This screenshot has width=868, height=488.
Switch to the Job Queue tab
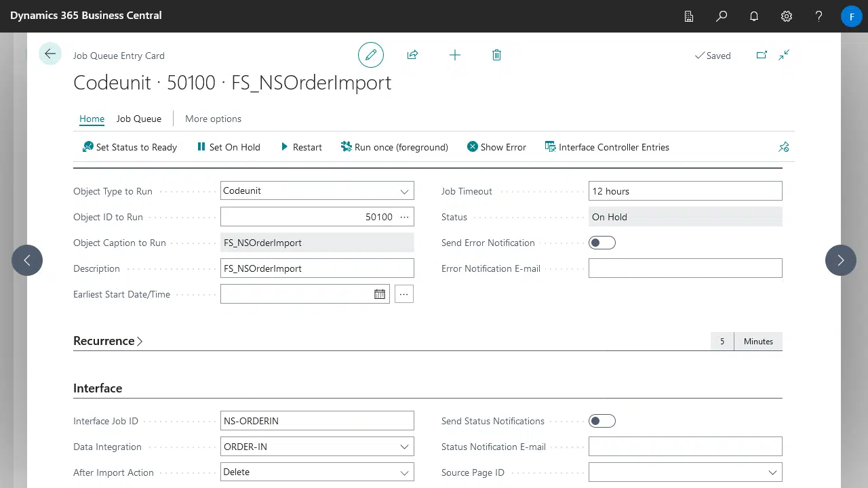[138, 119]
